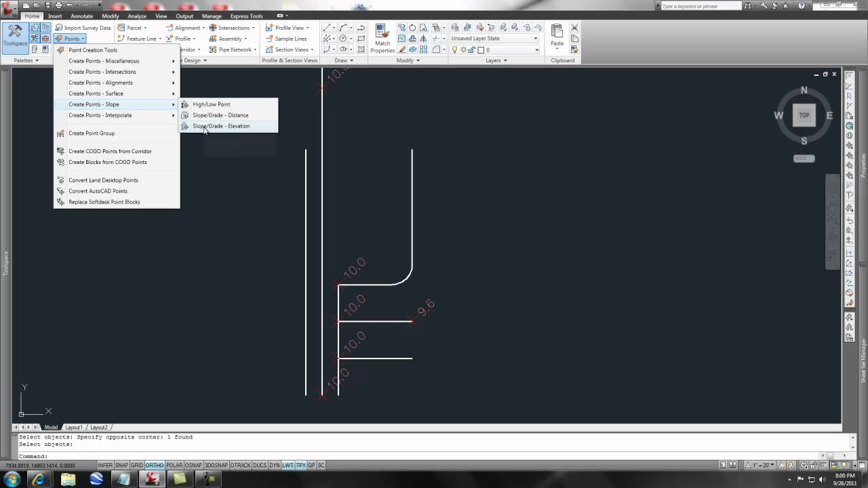Toggle ORTHO mode in status bar
Screen dimensions: 868x488
pos(155,466)
